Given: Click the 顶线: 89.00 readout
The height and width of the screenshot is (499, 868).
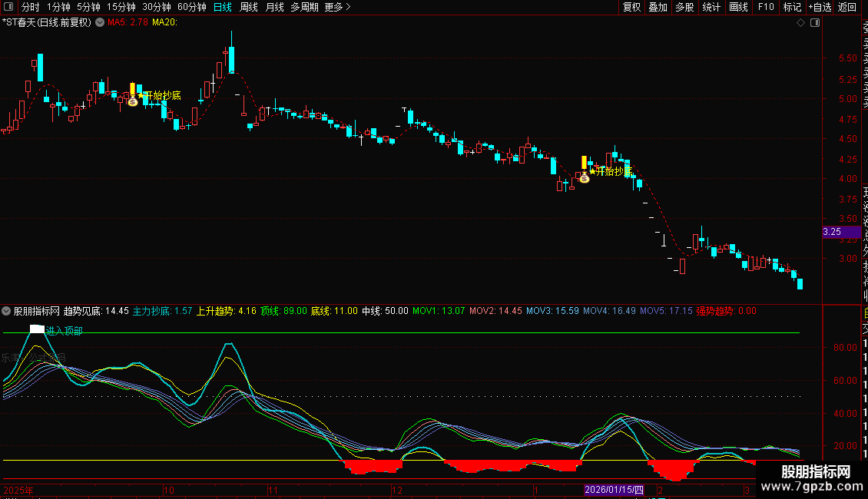Looking at the screenshot, I should (x=283, y=311).
